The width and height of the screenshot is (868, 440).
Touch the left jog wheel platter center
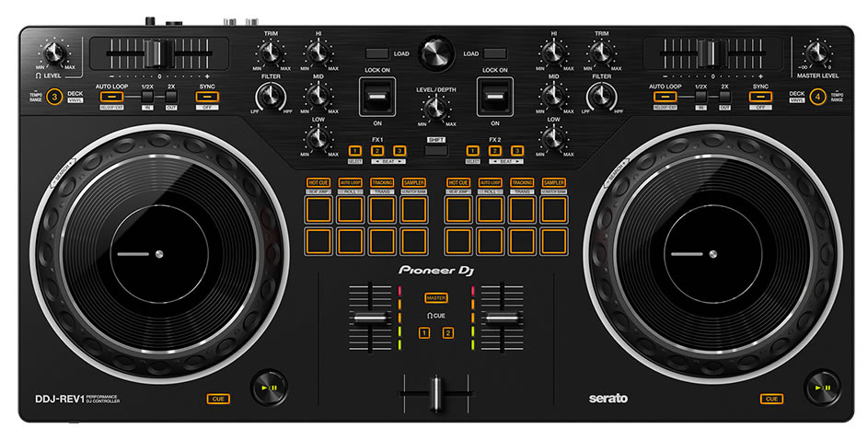pos(159,255)
